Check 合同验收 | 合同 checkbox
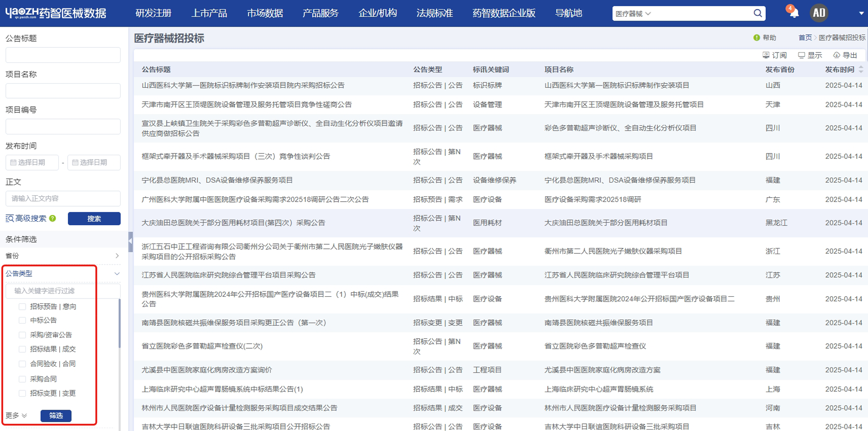 (x=22, y=364)
